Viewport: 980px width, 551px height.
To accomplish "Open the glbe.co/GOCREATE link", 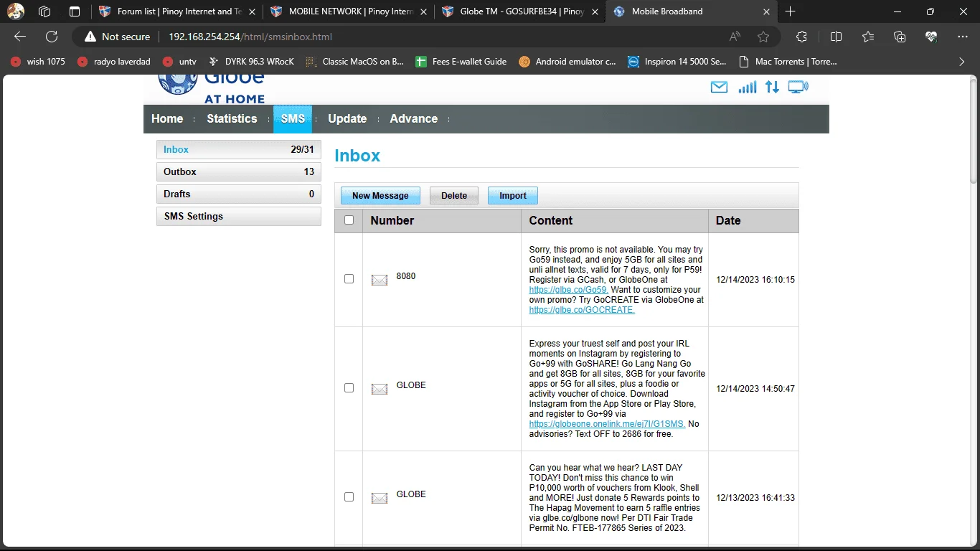I will coord(582,310).
